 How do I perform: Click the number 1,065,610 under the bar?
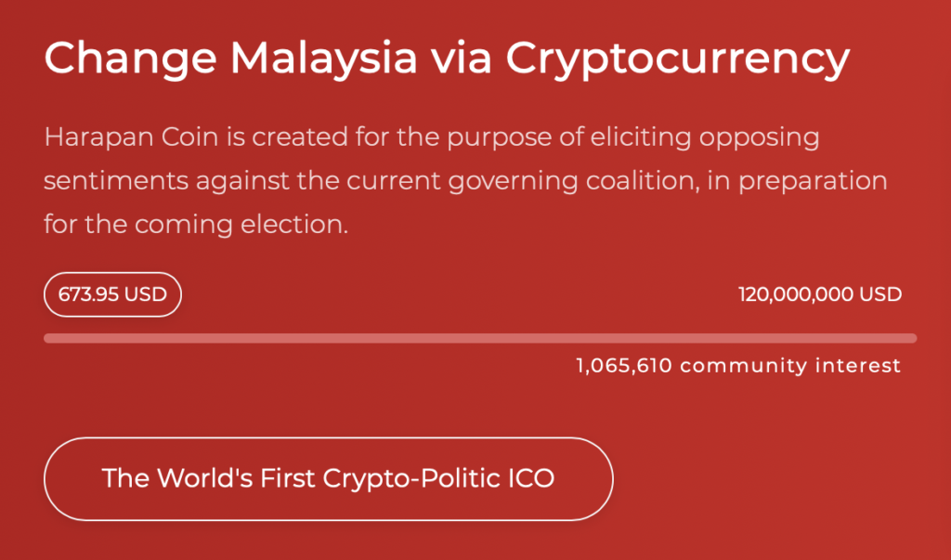[x=623, y=366]
